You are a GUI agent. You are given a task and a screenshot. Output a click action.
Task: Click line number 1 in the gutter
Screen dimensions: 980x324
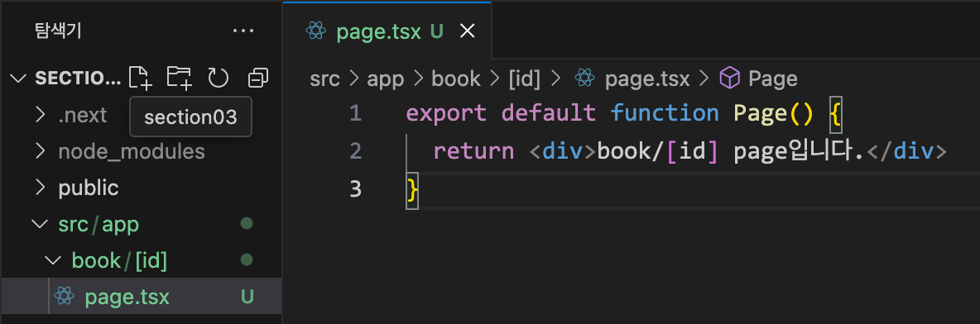tap(355, 113)
